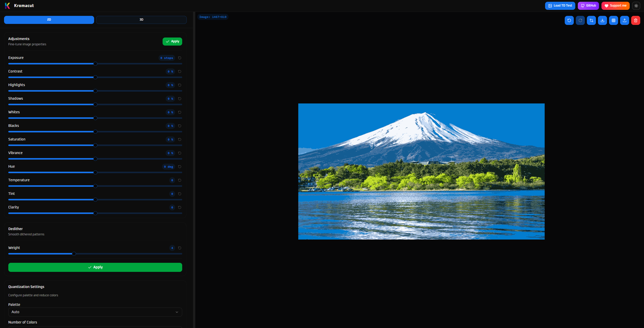
Task: Open the Palette dropdown set to Auto
Action: click(95, 312)
